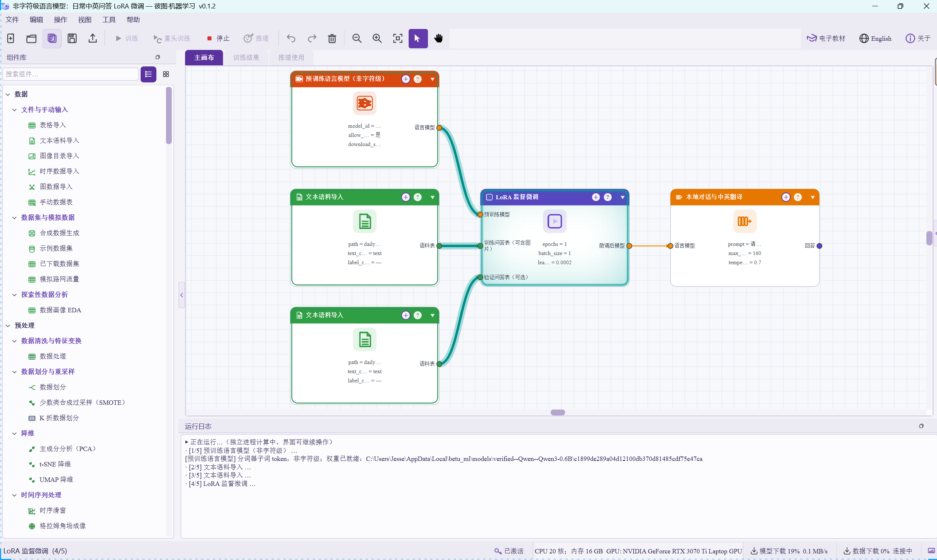
Task: Collapse the 数据 category
Action: 8,94
